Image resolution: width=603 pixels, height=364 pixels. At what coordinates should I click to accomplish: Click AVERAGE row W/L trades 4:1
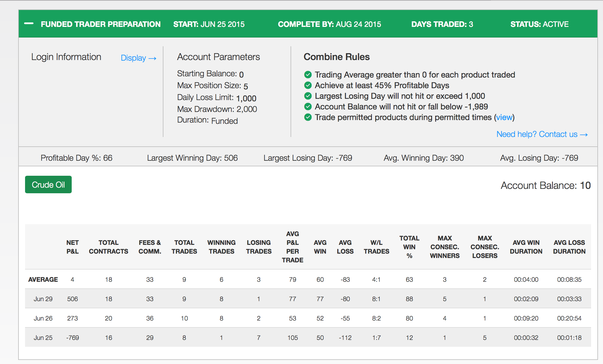[x=376, y=280]
